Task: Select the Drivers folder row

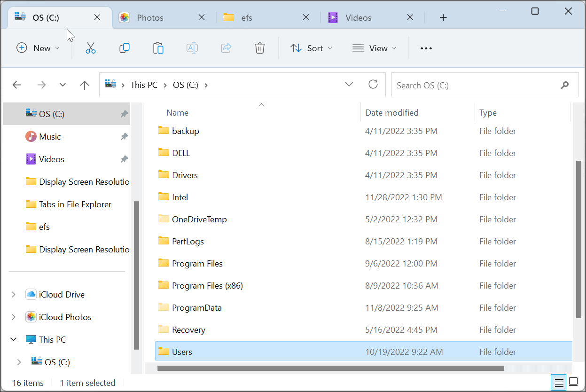Action: 363,175
